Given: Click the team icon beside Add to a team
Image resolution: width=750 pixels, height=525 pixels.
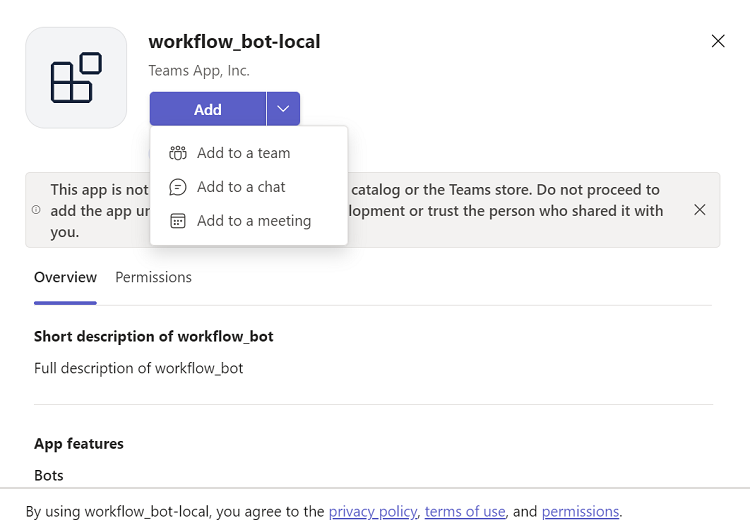Looking at the screenshot, I should click(x=178, y=153).
